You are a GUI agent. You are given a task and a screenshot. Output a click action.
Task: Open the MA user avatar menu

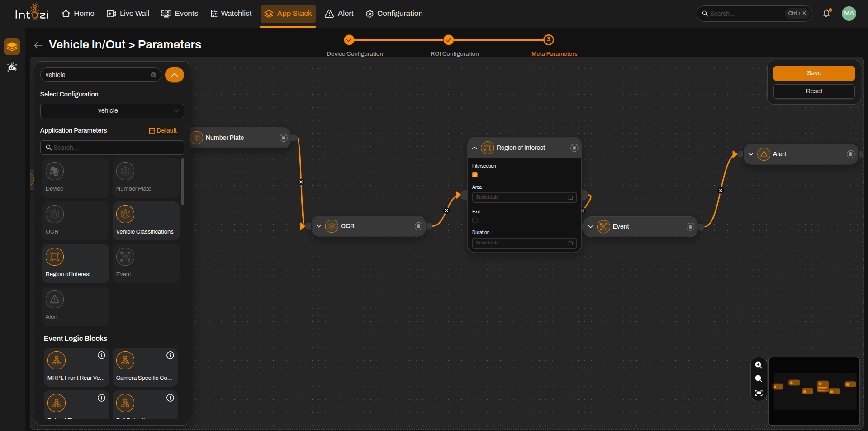point(849,14)
